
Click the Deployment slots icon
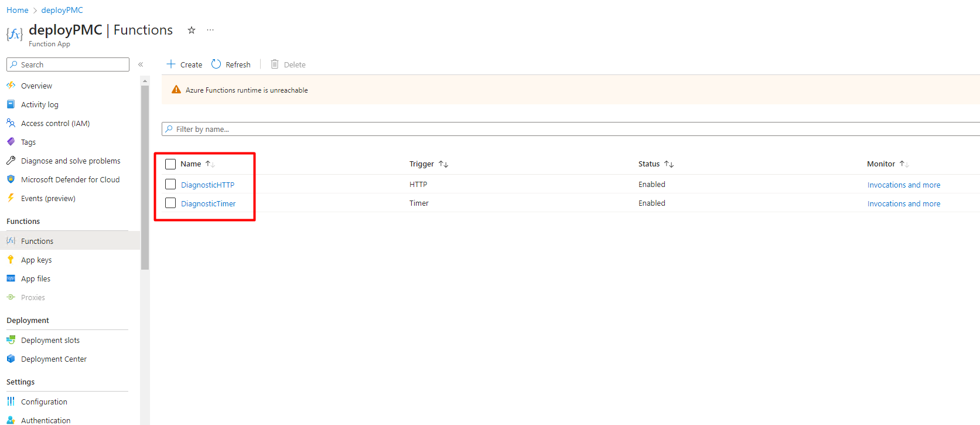click(11, 340)
